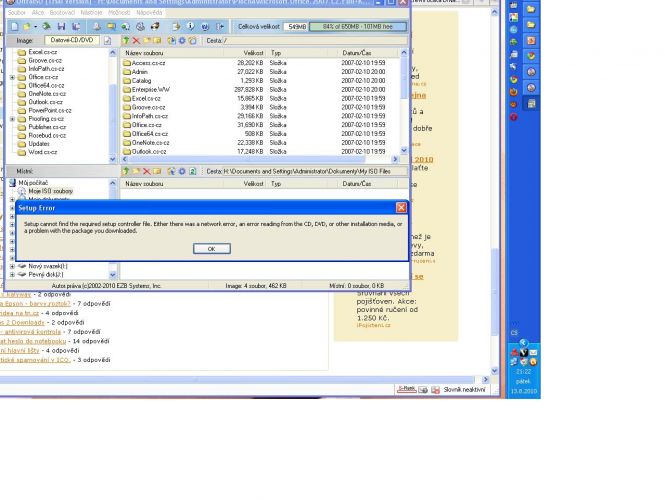Open the dropdown arrow beside the Open icon
The image size is (666, 500).
pyautogui.click(x=35, y=27)
